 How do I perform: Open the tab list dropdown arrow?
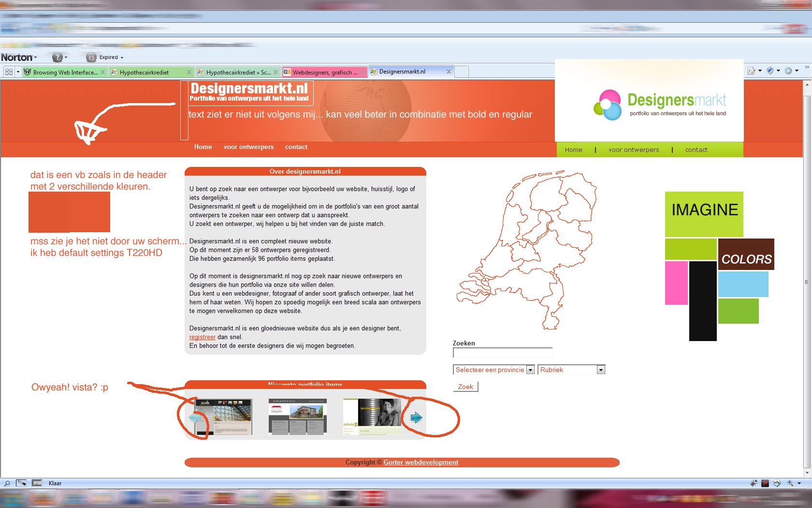[18, 72]
